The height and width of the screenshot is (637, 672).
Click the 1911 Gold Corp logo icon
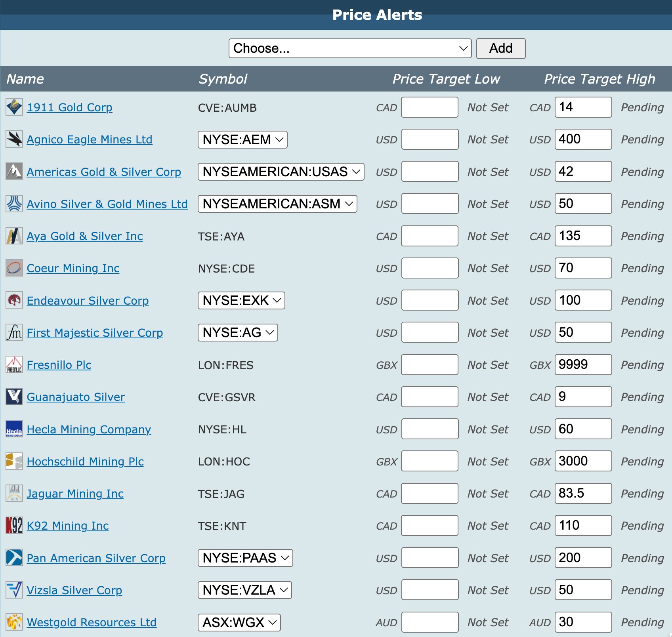14,107
